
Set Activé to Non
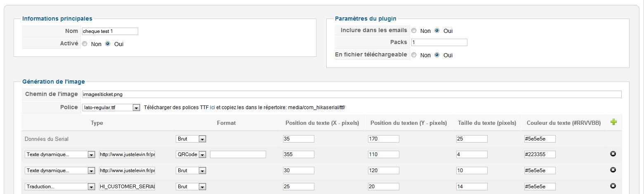click(85, 44)
